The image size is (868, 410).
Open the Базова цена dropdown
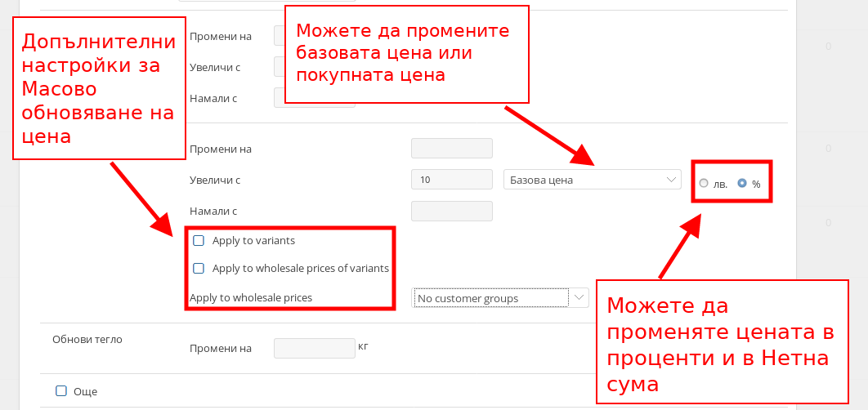pyautogui.click(x=592, y=180)
